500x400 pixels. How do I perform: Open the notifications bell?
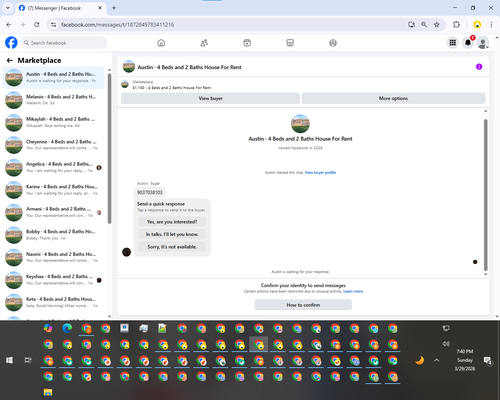click(x=468, y=43)
